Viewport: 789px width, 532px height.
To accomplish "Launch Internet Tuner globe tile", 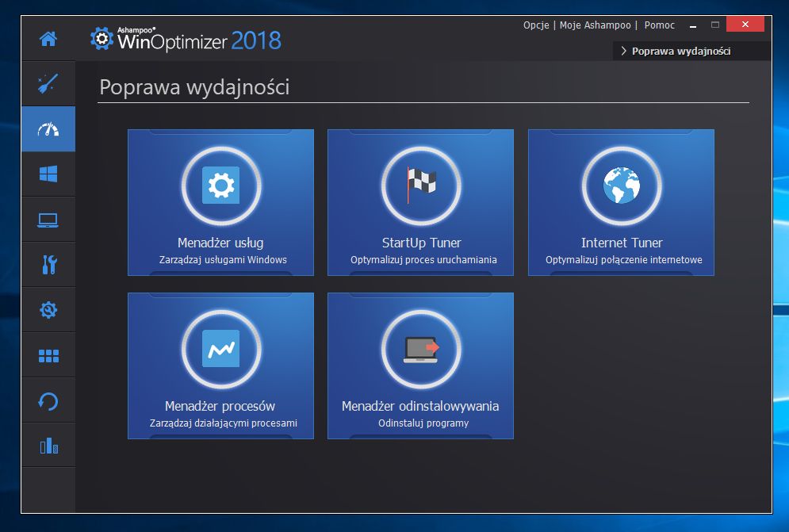I will tap(621, 202).
